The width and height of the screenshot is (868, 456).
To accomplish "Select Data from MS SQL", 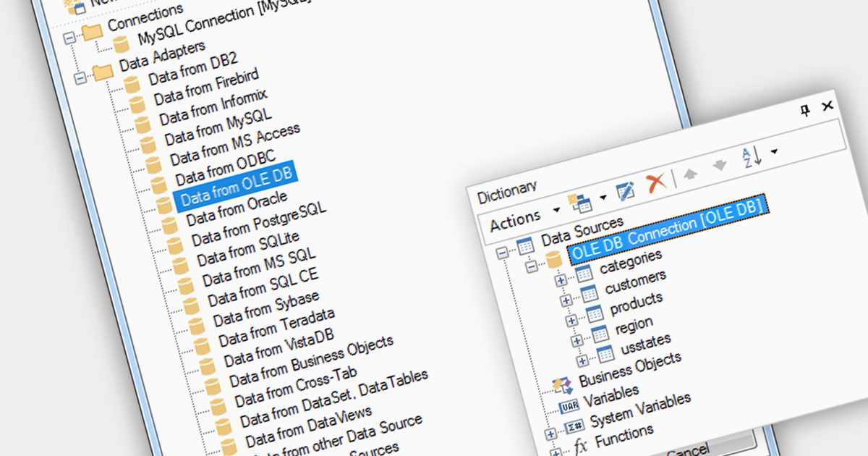I will [x=259, y=266].
